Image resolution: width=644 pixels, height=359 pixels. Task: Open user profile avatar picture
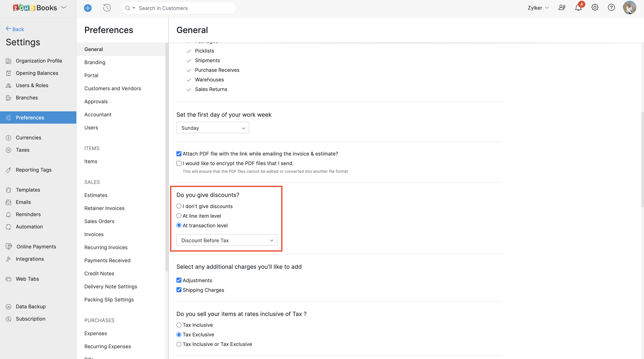(x=629, y=8)
